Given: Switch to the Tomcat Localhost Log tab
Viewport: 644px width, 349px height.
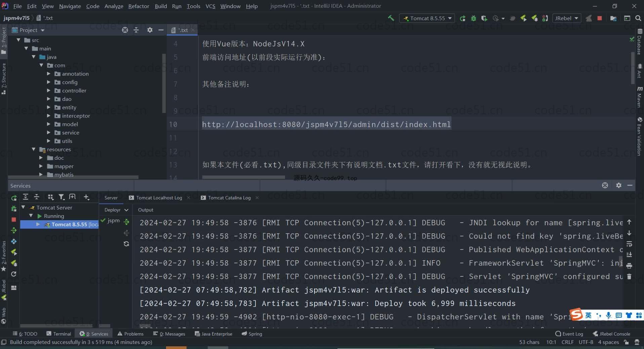Looking at the screenshot, I should click(x=159, y=198).
